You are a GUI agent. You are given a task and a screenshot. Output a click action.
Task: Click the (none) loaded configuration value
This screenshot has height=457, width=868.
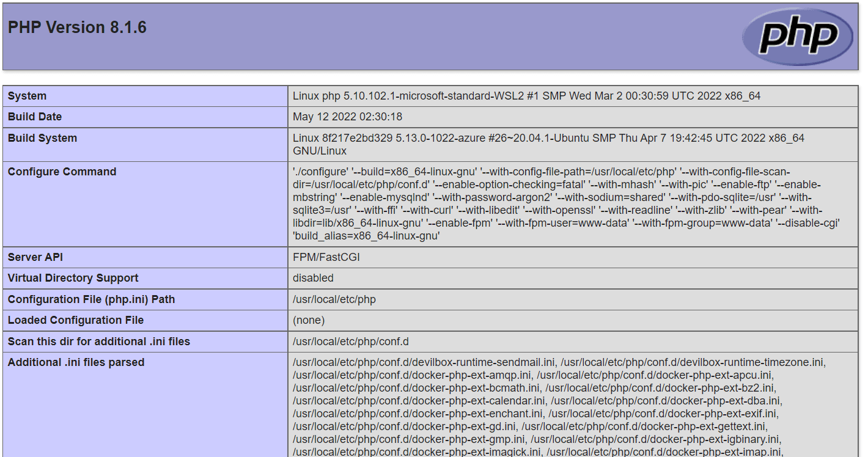[x=309, y=320]
